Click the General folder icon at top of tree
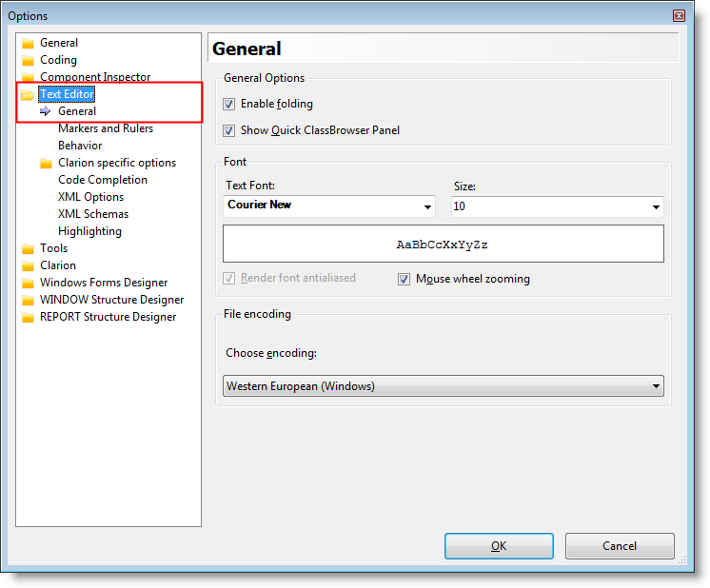Viewport: 710px width, 588px height. click(x=28, y=43)
